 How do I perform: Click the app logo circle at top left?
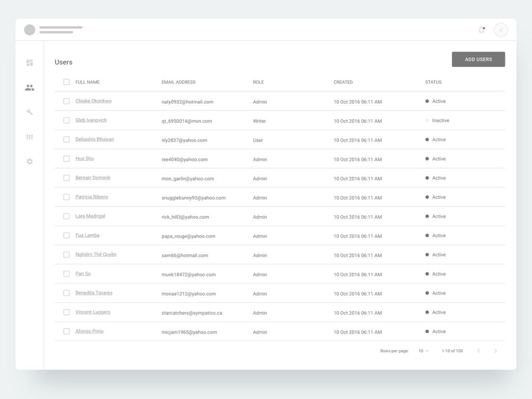coord(30,30)
